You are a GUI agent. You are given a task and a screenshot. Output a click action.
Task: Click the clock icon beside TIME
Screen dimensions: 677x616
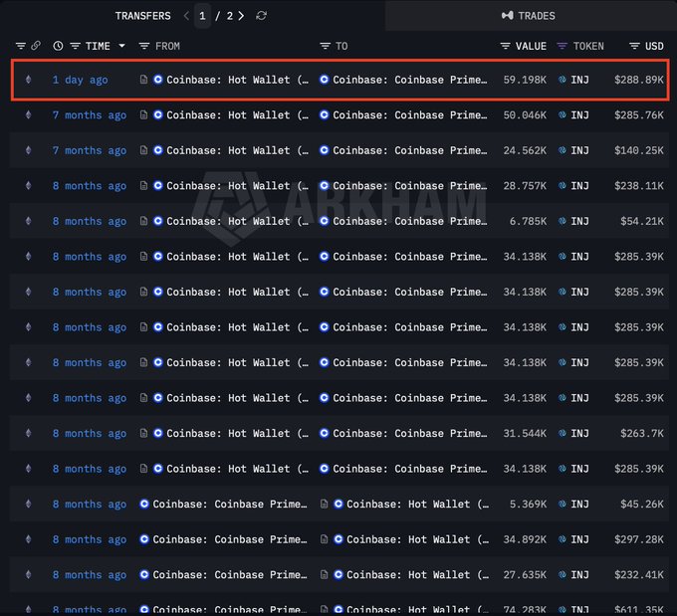point(58,46)
